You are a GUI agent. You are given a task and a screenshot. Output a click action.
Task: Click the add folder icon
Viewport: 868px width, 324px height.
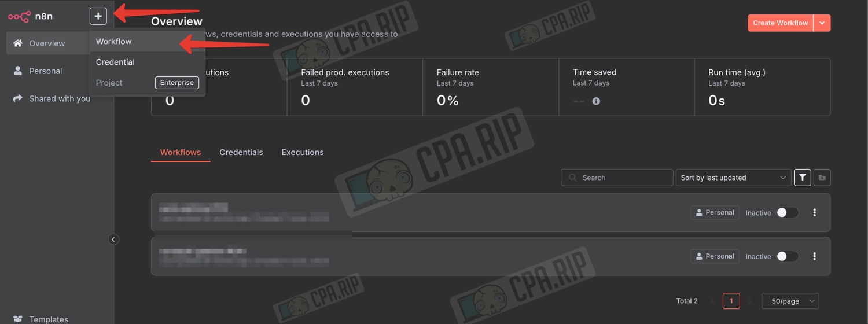(x=822, y=178)
